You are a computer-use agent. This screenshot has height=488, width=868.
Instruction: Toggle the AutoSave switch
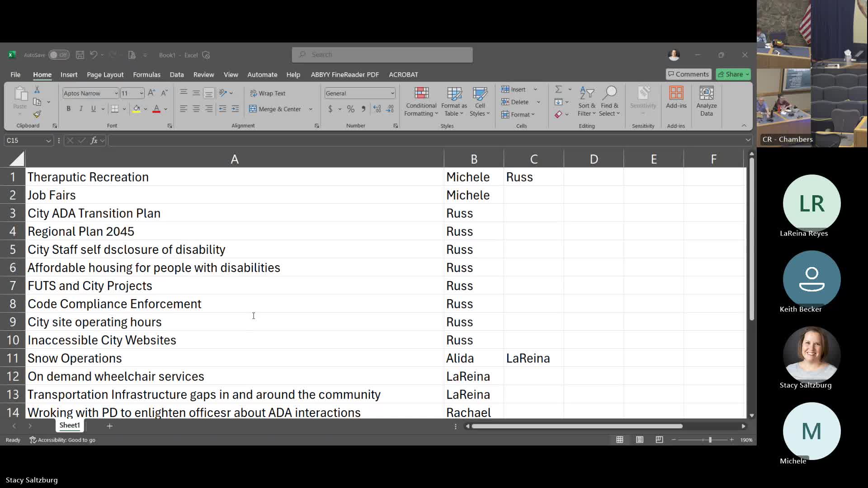(x=59, y=55)
